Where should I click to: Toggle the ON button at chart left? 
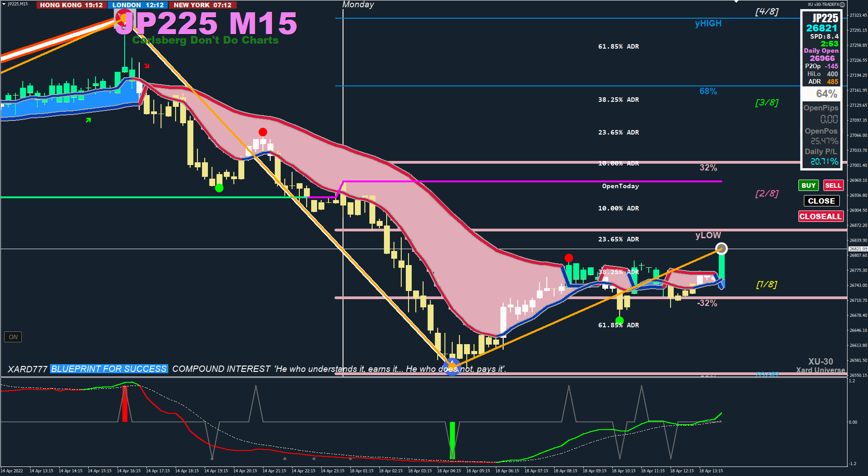pos(13,337)
